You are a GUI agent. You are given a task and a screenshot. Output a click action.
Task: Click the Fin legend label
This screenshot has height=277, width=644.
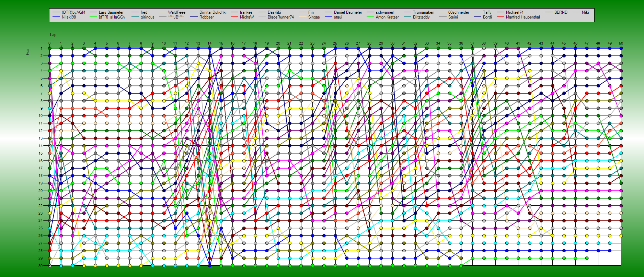coord(311,12)
